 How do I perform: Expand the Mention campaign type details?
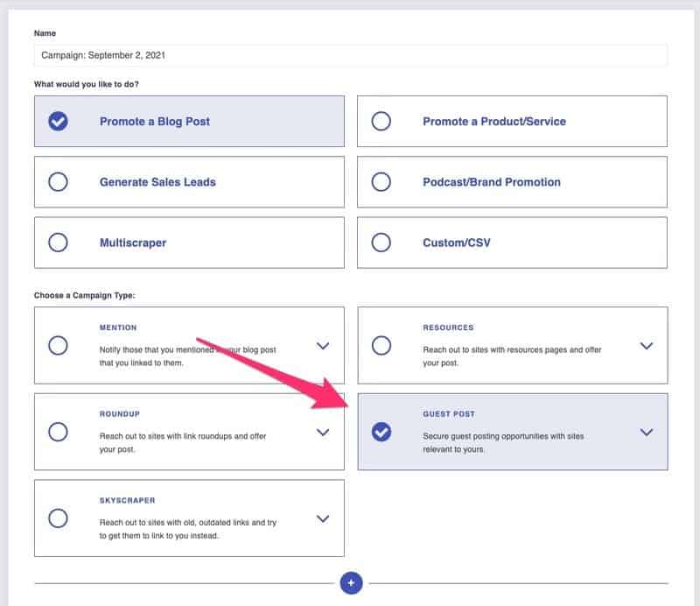pyautogui.click(x=323, y=345)
